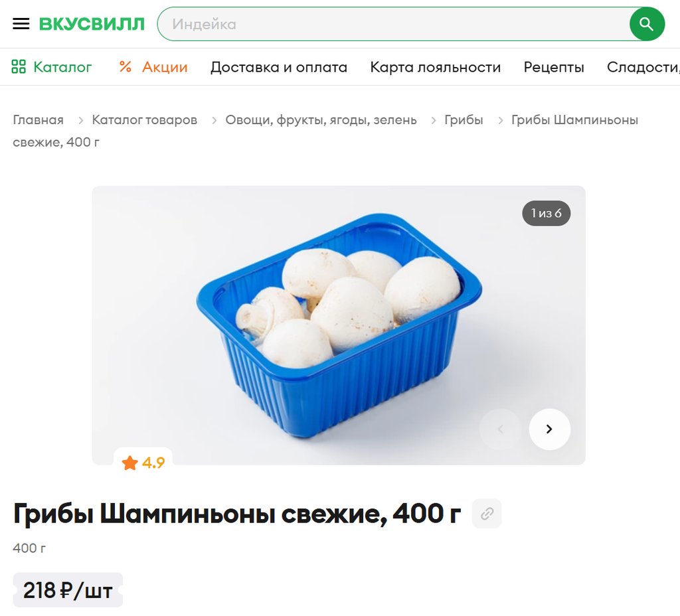Copy product link via chain icon
Viewport: 680px width, 616px height.
coord(487,514)
